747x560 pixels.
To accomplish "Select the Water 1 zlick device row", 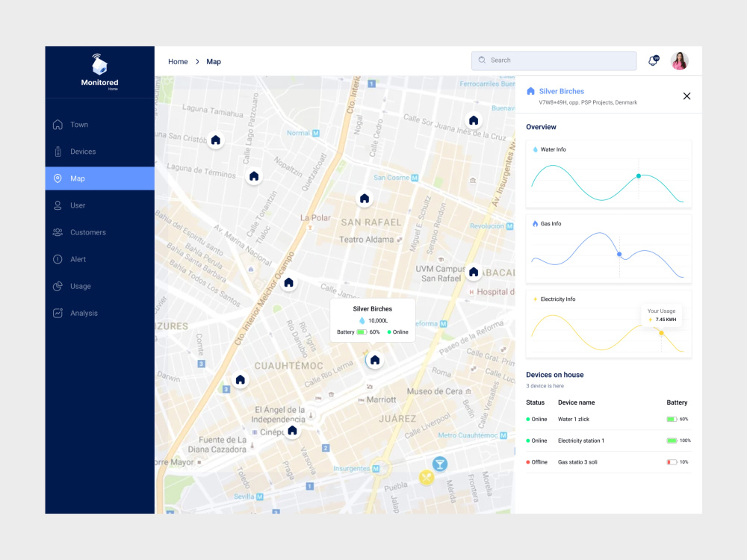I will point(608,419).
